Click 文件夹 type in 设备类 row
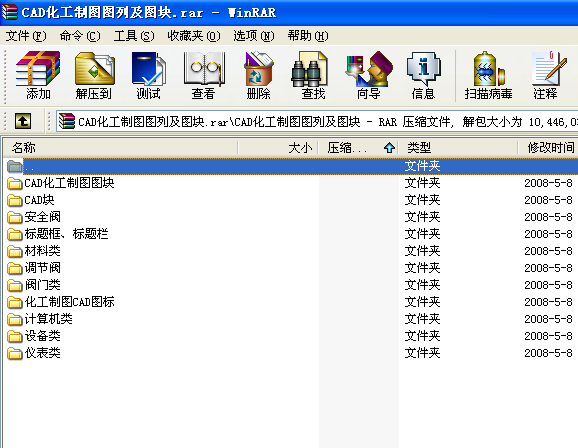This screenshot has width=578, height=448. [x=422, y=336]
